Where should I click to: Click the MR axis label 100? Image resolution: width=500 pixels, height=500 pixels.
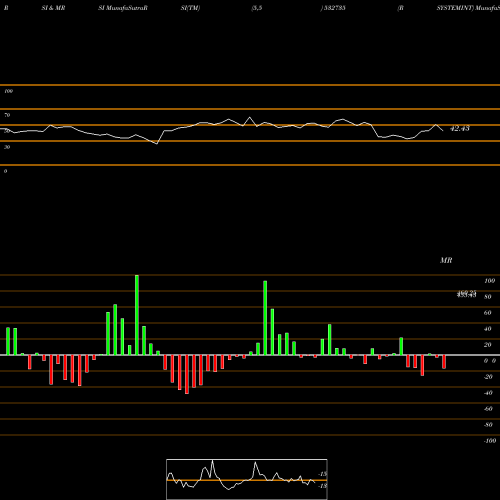tap(490, 281)
